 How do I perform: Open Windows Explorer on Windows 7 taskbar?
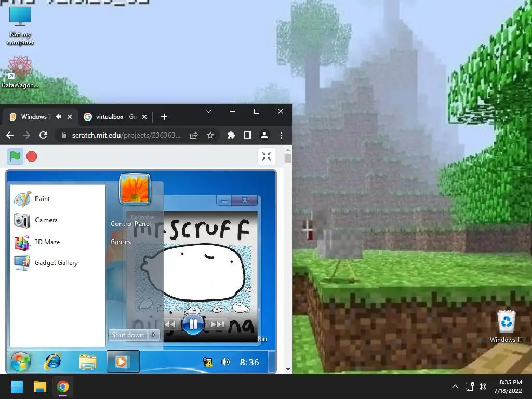[x=87, y=362]
